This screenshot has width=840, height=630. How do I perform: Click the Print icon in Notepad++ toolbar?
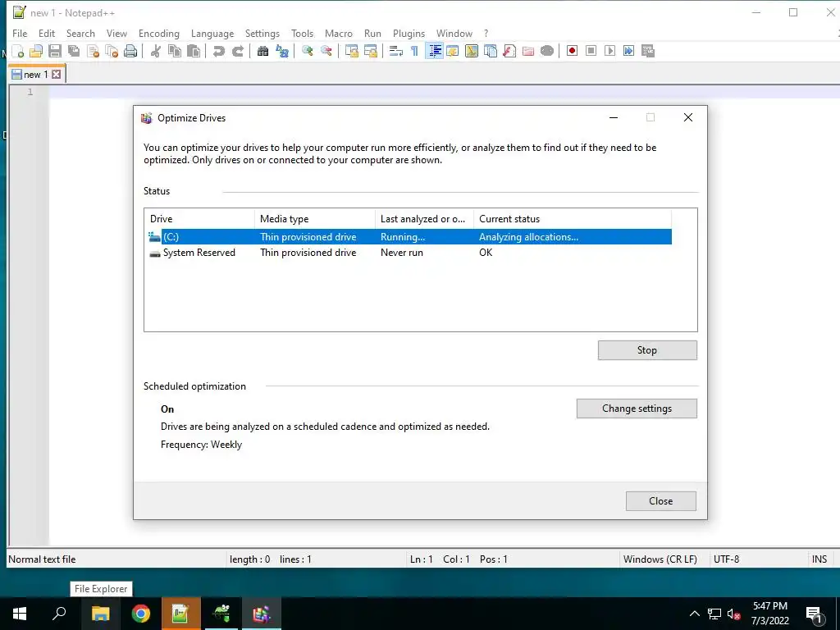(130, 52)
